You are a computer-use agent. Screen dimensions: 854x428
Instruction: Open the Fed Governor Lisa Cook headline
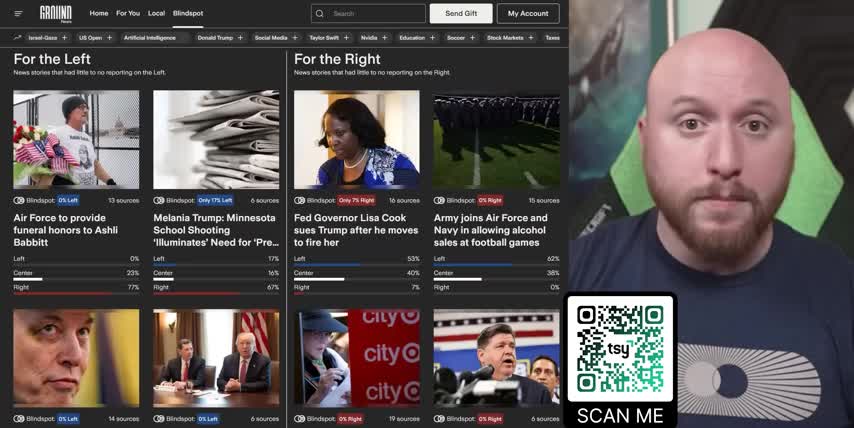356,230
